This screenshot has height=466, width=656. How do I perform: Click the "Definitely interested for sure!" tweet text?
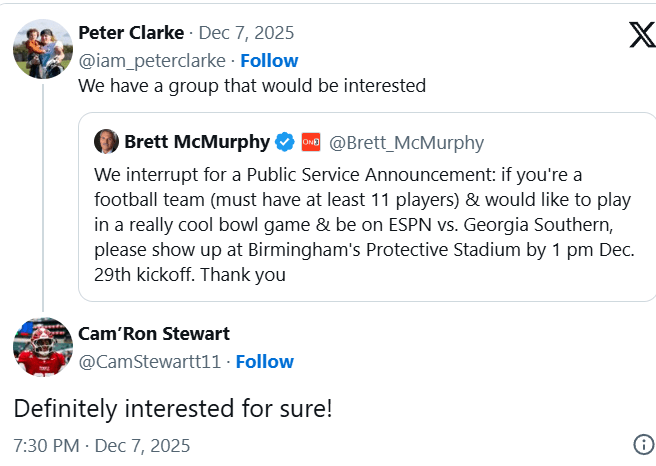point(172,408)
